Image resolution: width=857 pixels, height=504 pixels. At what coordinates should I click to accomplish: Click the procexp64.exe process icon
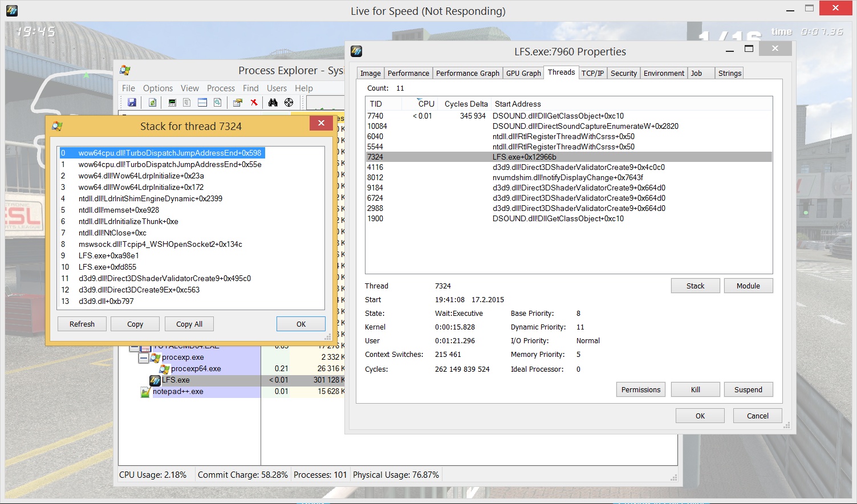164,369
